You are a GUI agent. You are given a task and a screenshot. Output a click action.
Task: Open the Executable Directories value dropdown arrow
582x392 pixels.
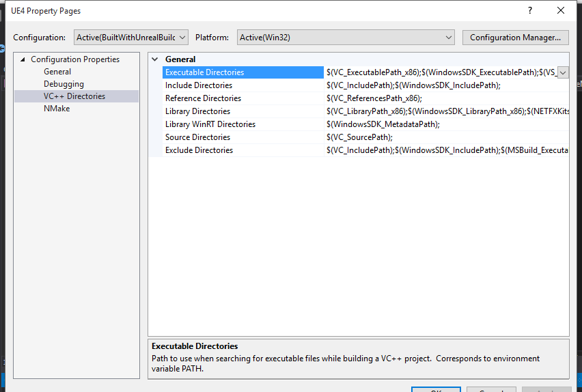coord(563,73)
